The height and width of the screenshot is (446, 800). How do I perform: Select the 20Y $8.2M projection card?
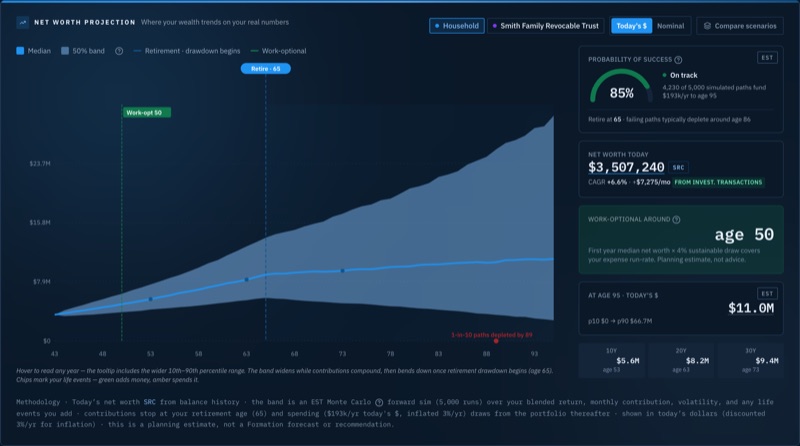[681, 360]
